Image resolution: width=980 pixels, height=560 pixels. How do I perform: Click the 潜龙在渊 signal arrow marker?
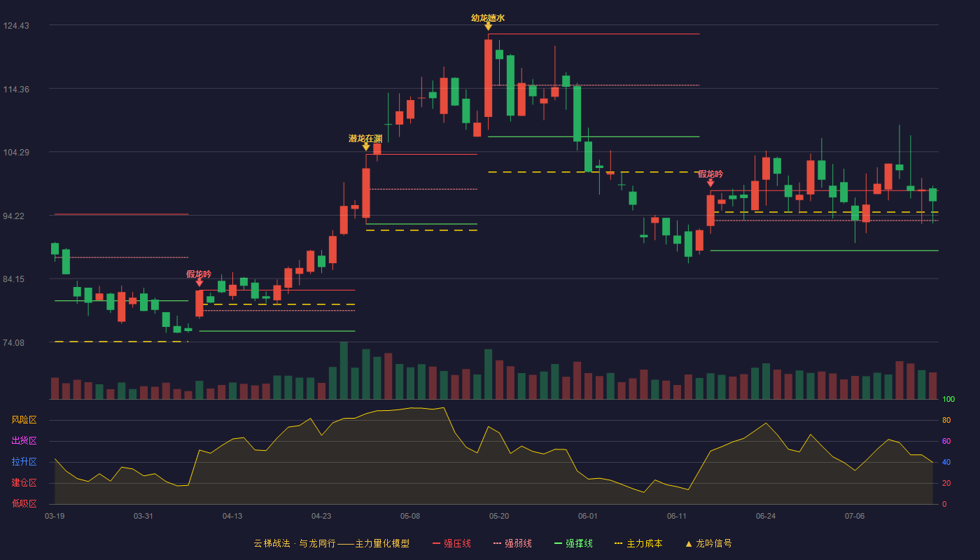click(366, 147)
